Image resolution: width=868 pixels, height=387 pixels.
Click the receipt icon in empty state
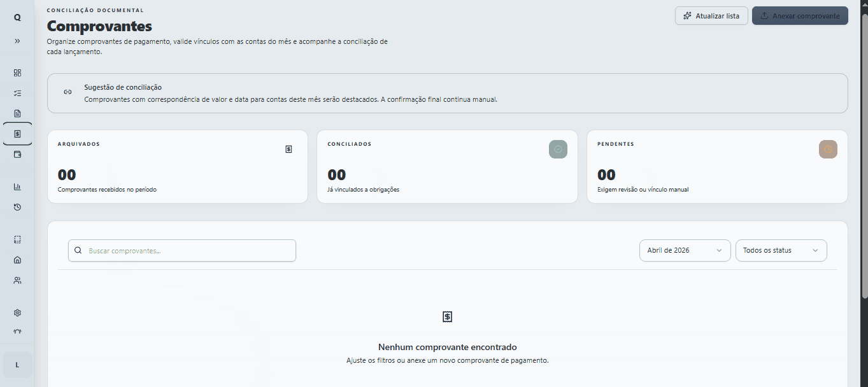click(448, 316)
